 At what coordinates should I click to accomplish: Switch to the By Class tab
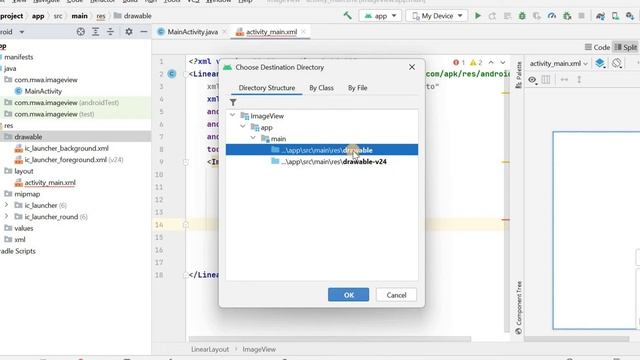321,88
